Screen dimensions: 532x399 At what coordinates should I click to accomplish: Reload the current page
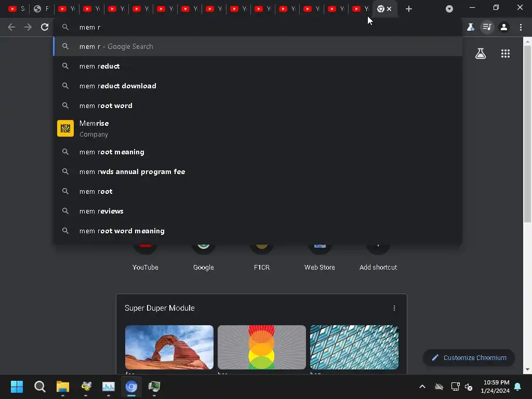pyautogui.click(x=45, y=27)
